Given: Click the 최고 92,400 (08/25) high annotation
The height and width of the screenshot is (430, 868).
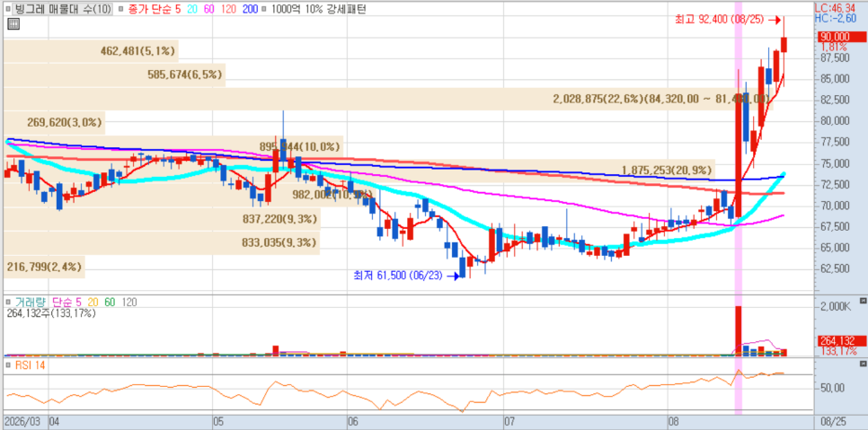Looking at the screenshot, I should point(719,20).
